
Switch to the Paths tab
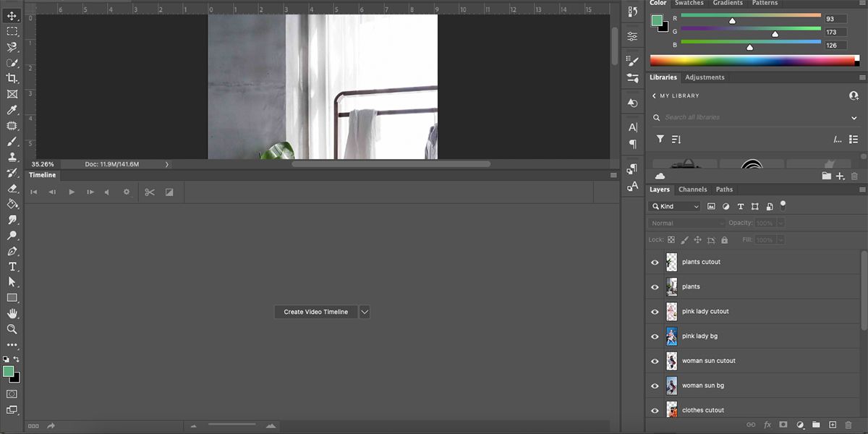click(724, 190)
